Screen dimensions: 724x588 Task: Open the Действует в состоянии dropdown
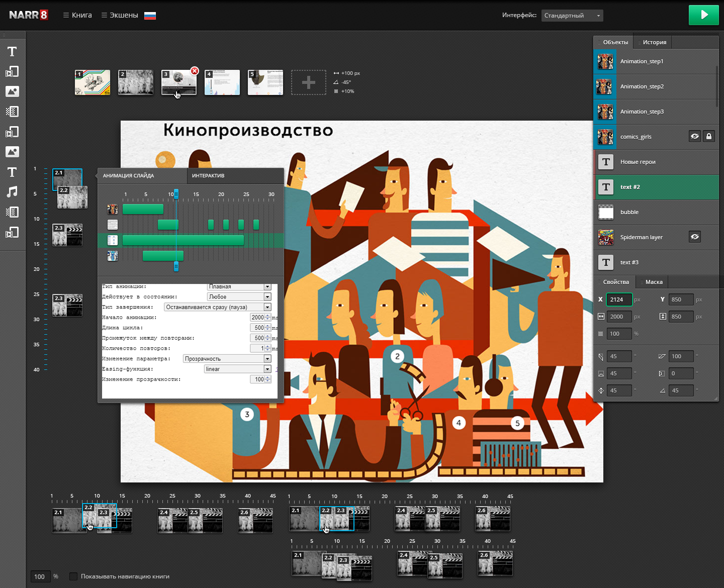click(x=239, y=297)
